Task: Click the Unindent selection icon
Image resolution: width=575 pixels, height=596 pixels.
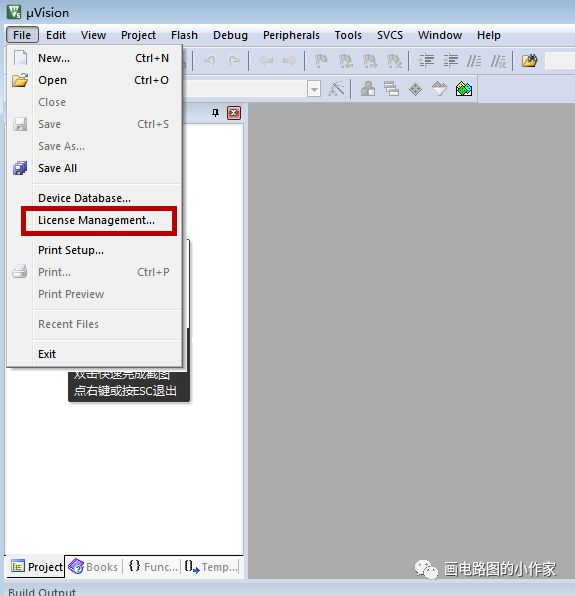Action: pyautogui.click(x=451, y=60)
